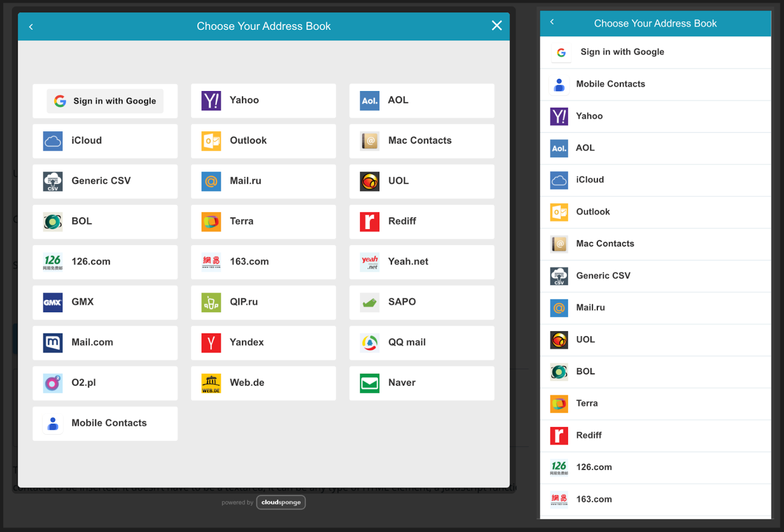Viewport: 784px width, 532px height.
Task: Select Mobile Contacts icon in desktop dialog grid
Action: point(53,424)
